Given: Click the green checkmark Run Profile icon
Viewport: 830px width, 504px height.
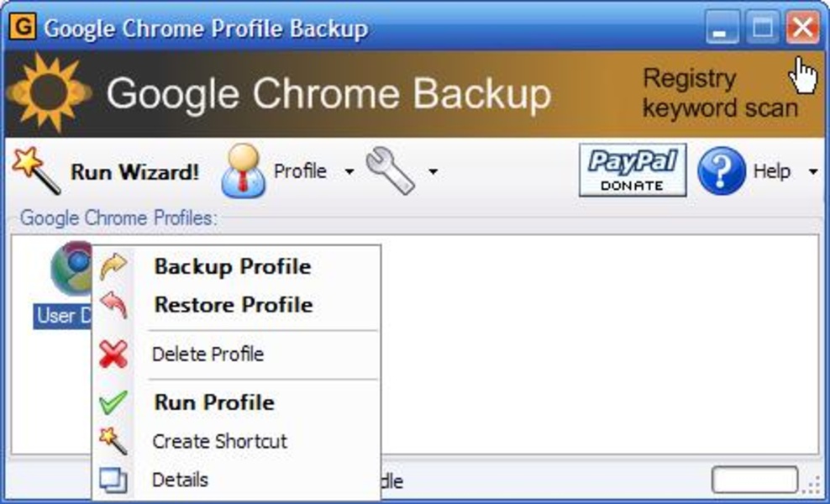Looking at the screenshot, I should [113, 402].
